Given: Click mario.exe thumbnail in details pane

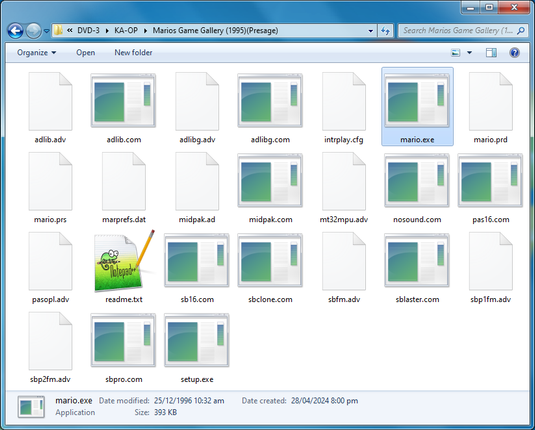Looking at the screenshot, I should [31, 407].
